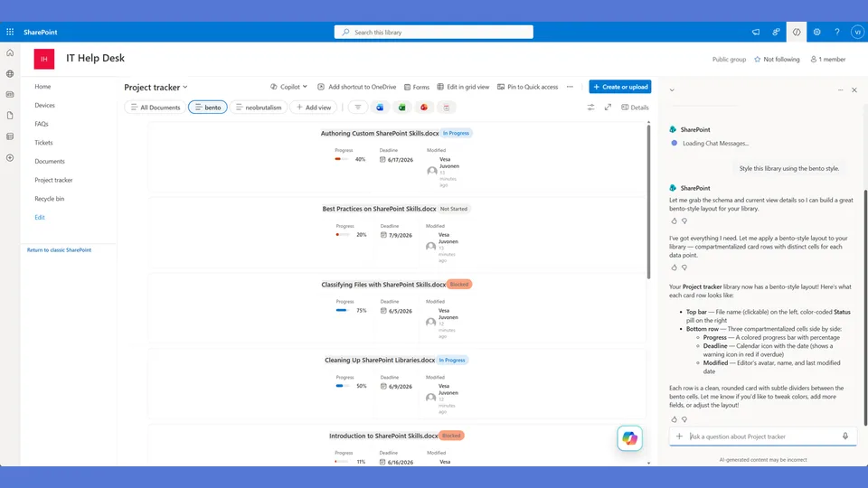The width and height of the screenshot is (868, 488).
Task: Click the 50% progress bar
Action: coord(343,386)
